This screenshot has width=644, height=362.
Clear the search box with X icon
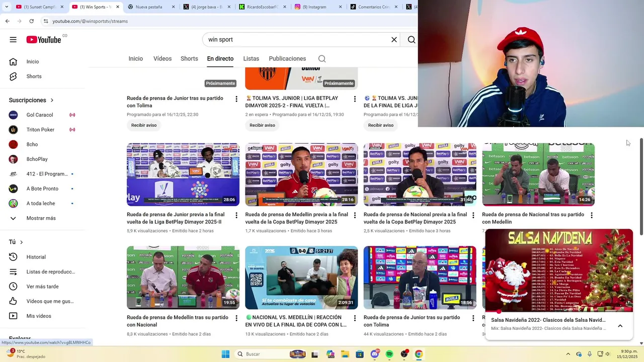(394, 40)
